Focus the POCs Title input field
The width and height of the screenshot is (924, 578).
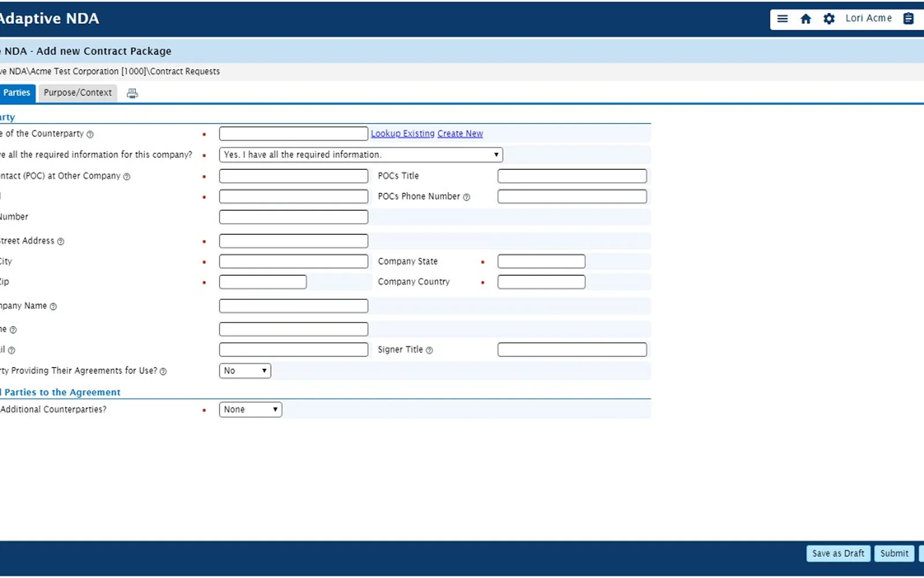572,176
